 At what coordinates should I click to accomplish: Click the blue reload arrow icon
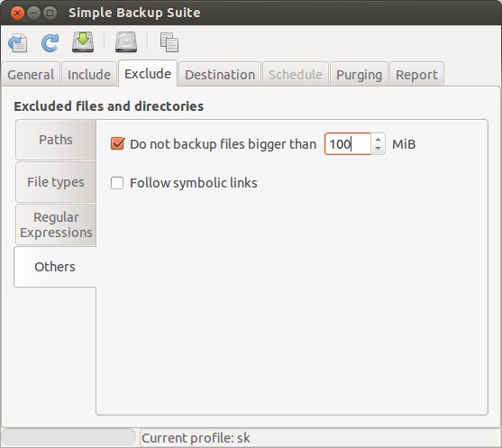50,42
